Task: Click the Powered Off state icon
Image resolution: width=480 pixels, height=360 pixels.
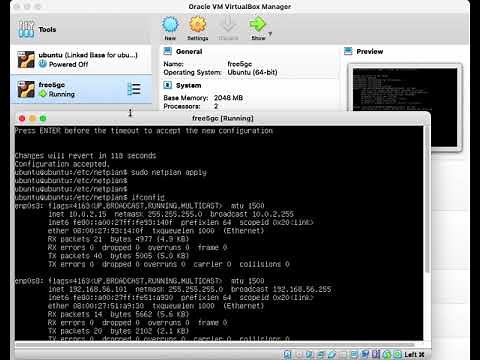Action: (x=43, y=64)
